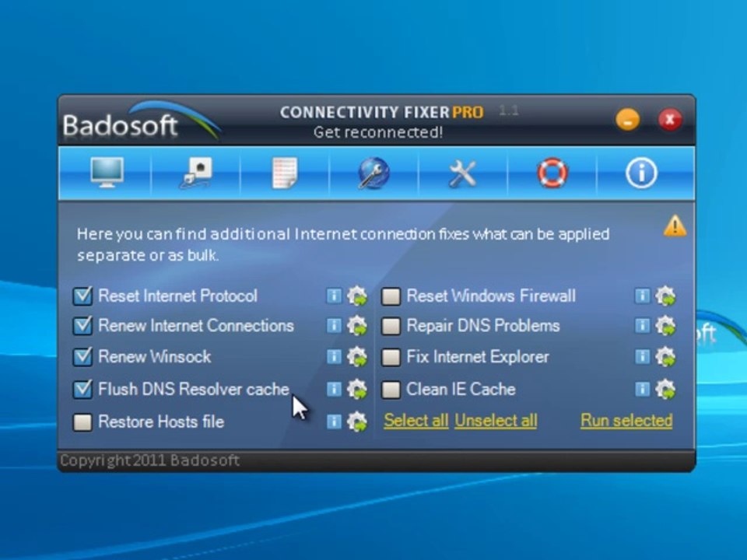Uncheck Renew Winsock checkbox
The image size is (747, 560).
82,357
